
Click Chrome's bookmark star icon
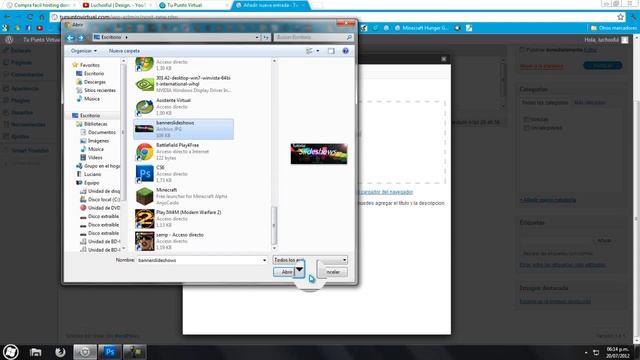(621, 17)
